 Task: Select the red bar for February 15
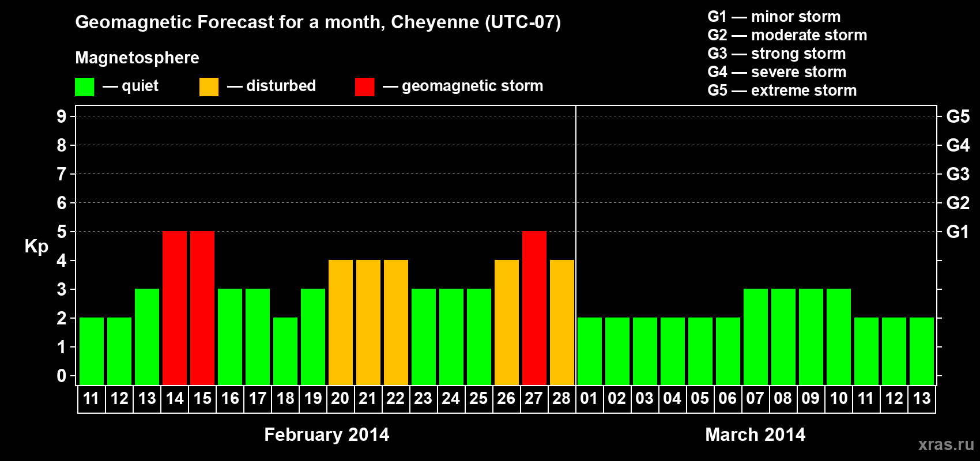(202, 308)
